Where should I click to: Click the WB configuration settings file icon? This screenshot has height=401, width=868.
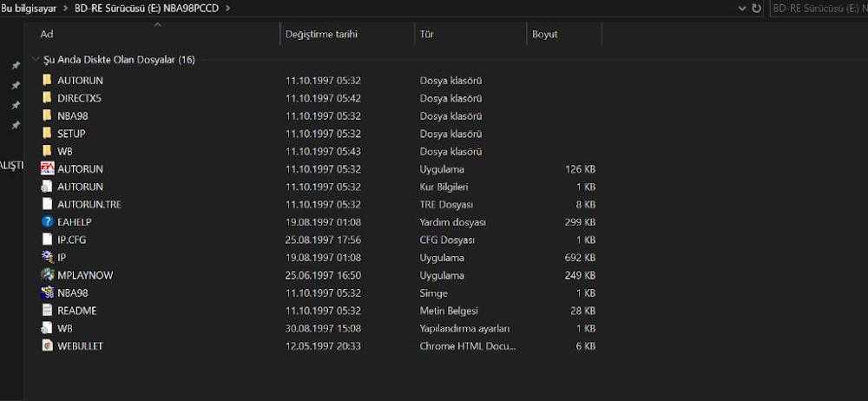(47, 328)
